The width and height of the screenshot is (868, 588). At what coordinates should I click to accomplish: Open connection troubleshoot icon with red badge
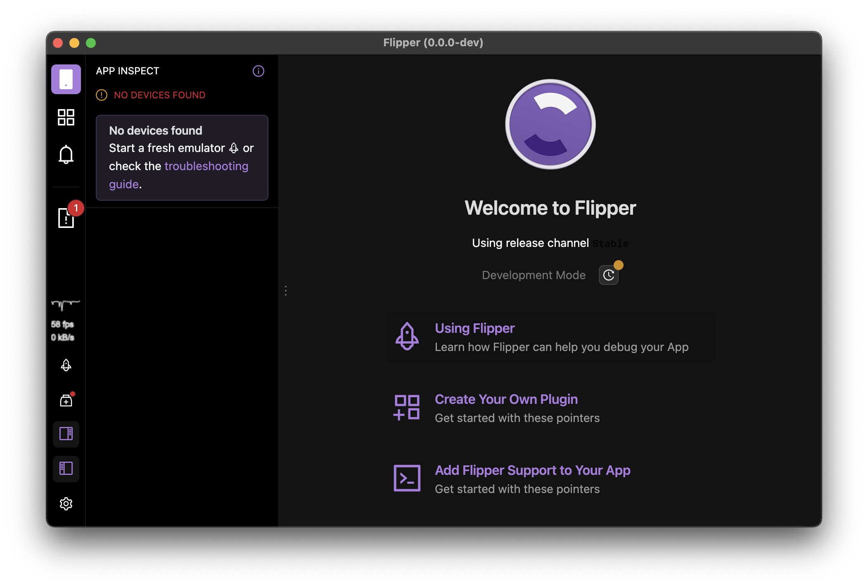tap(66, 218)
